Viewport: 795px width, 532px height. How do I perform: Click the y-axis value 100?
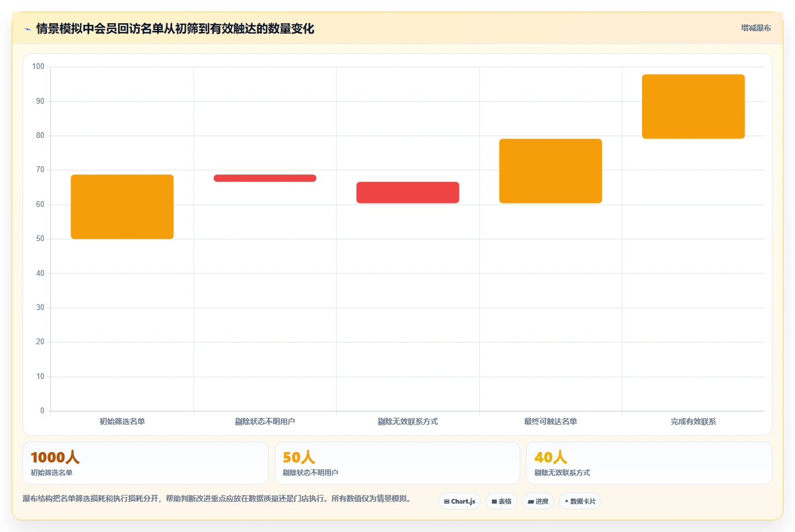38,67
